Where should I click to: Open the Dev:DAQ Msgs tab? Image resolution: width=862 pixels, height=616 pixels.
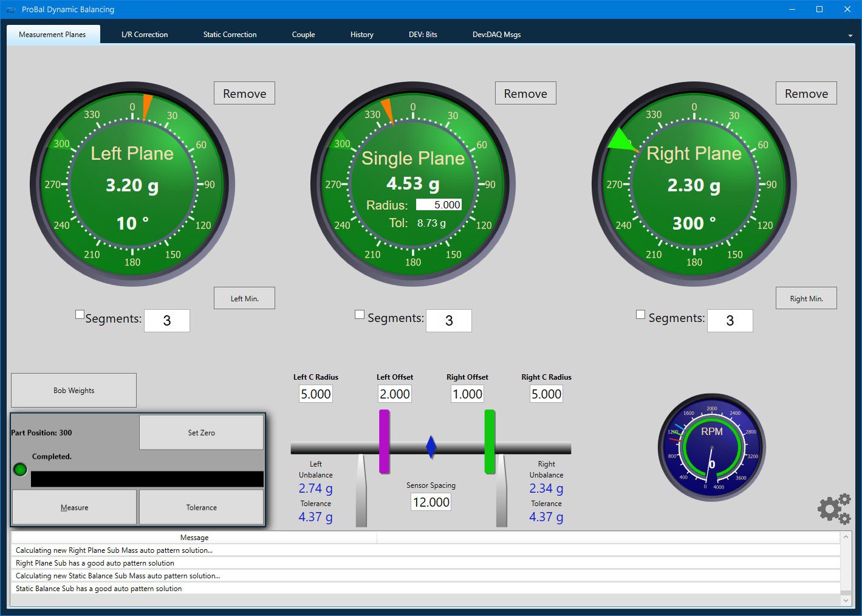pyautogui.click(x=496, y=35)
